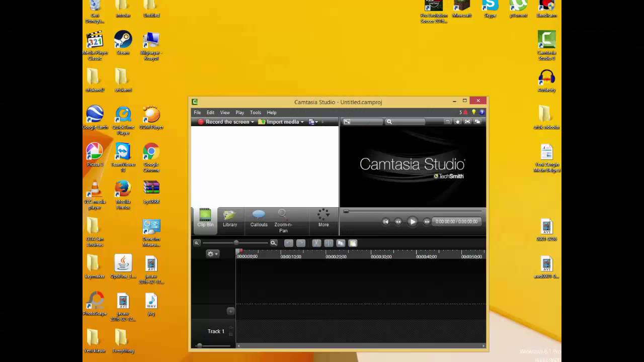644x362 pixels.
Task: Click the timeline scrollbar's right arrow
Action: coord(484,346)
